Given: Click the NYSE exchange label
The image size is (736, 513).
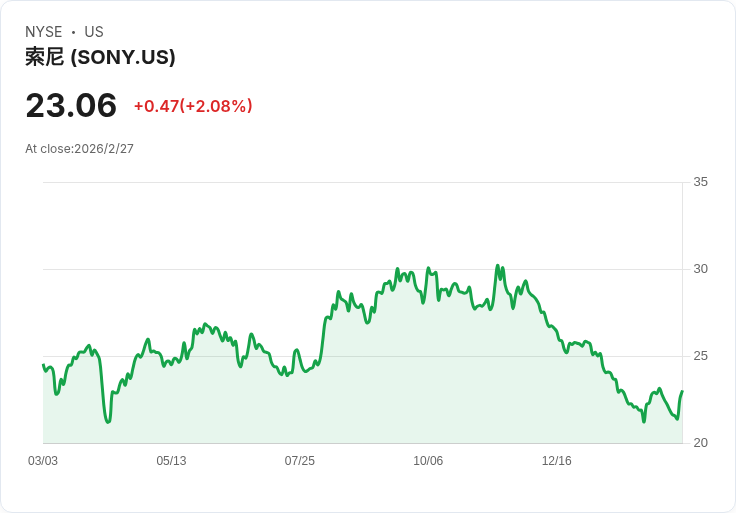Looking at the screenshot, I should (x=44, y=32).
